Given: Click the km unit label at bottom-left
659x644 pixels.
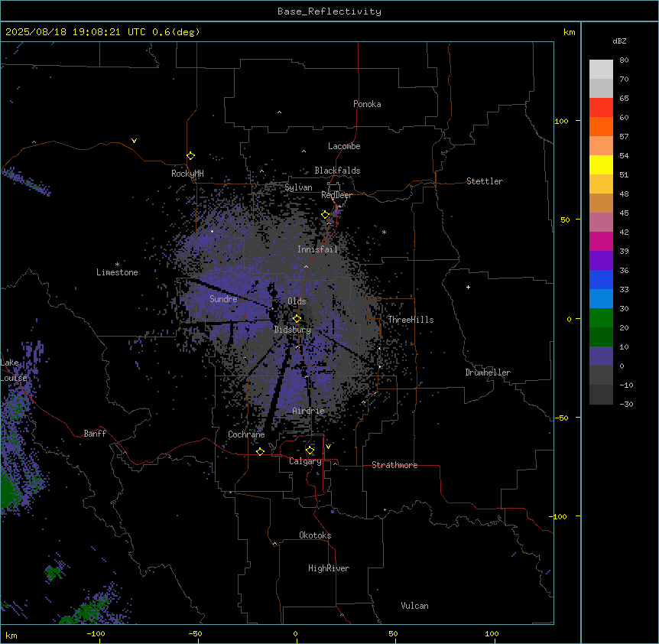Looking at the screenshot, I should [11, 635].
